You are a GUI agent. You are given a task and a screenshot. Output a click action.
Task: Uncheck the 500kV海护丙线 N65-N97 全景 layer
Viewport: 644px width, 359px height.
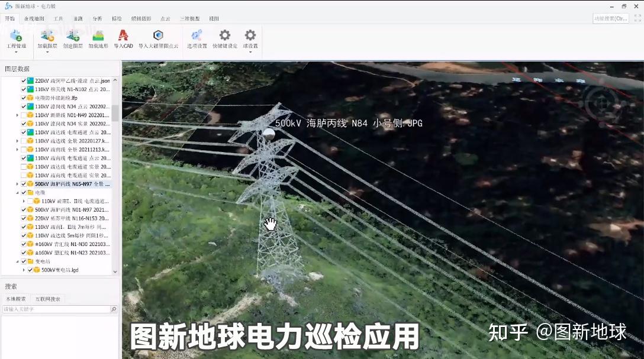coord(22,184)
